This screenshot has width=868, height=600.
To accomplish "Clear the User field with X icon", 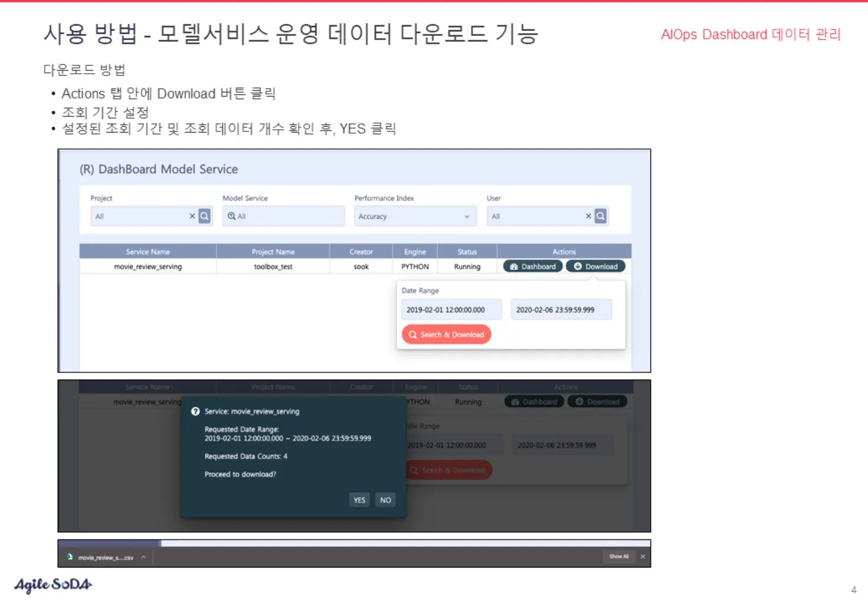I will tap(588, 216).
